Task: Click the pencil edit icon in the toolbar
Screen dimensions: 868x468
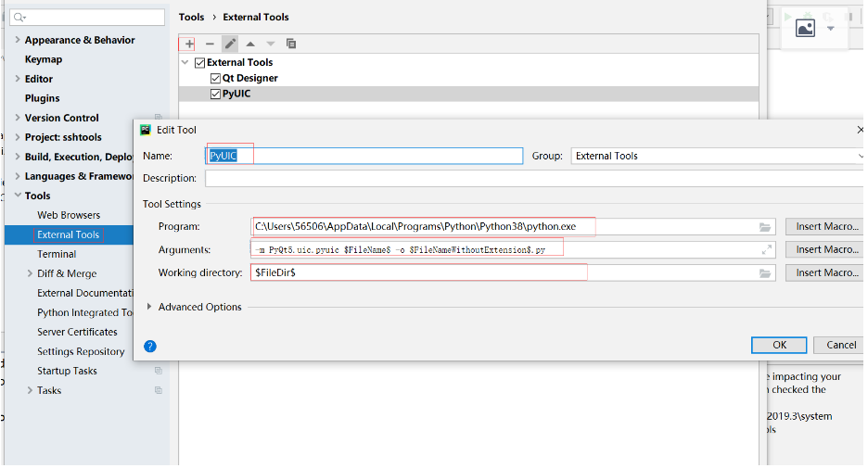Action: [x=230, y=44]
